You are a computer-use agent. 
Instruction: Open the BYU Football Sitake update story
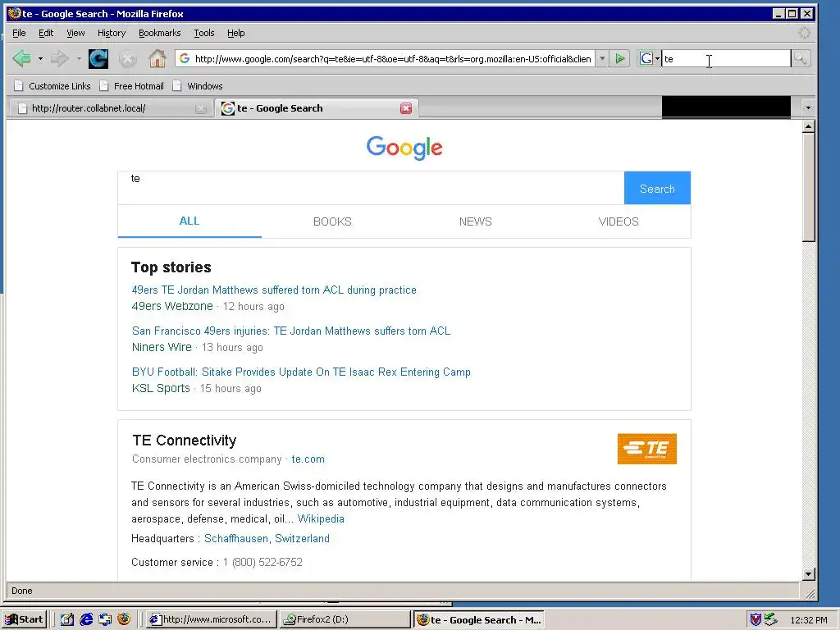(x=301, y=372)
